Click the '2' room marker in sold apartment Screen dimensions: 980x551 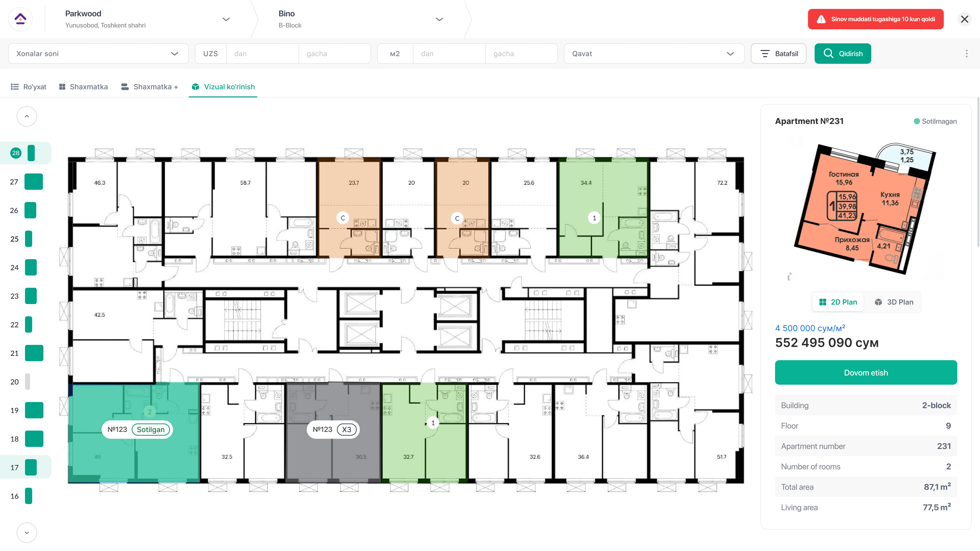click(x=150, y=412)
